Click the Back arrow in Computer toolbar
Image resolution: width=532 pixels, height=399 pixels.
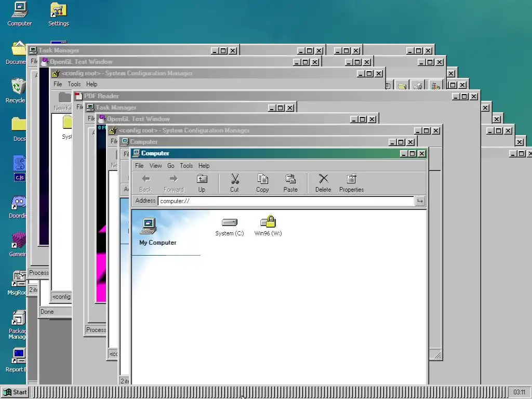[x=146, y=183]
